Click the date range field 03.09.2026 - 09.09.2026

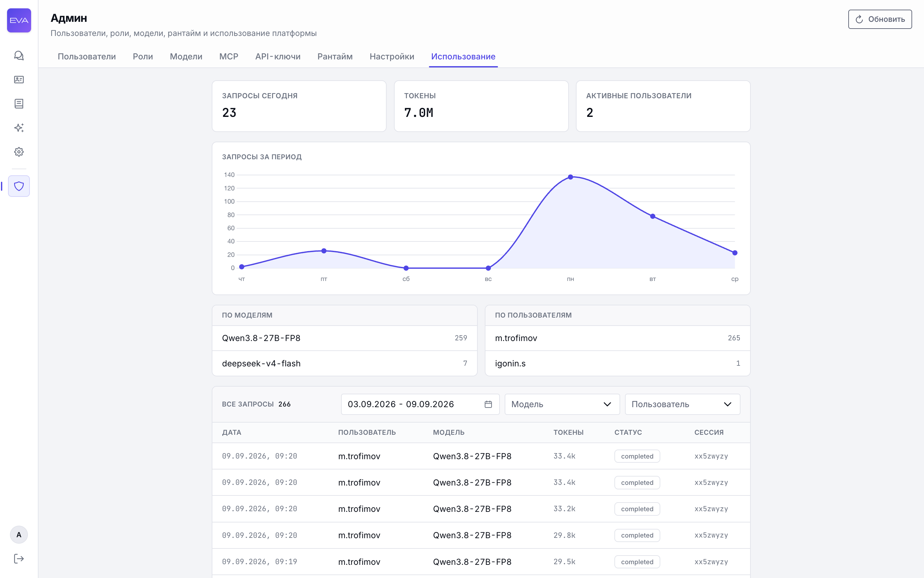pyautogui.click(x=420, y=404)
